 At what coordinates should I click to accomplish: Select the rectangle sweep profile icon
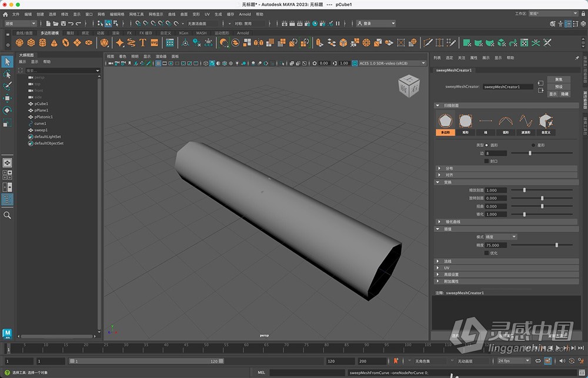point(466,120)
